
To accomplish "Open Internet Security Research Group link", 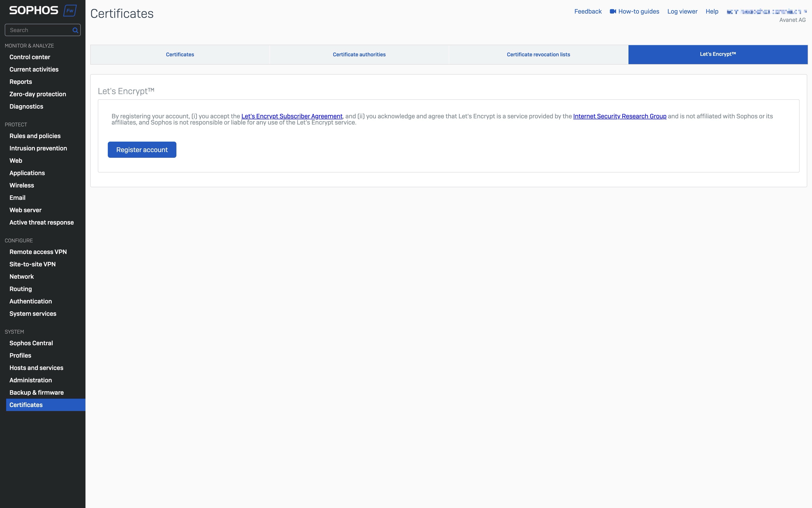I will 620,116.
